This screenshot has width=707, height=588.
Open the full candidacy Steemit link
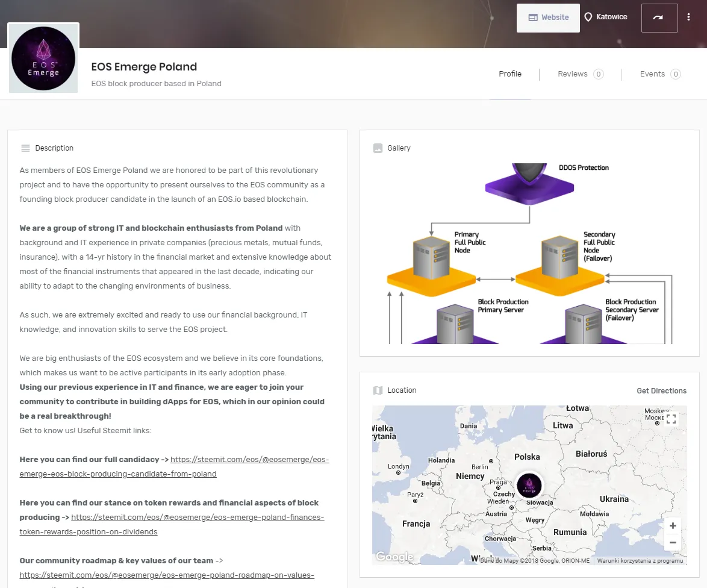point(174,467)
